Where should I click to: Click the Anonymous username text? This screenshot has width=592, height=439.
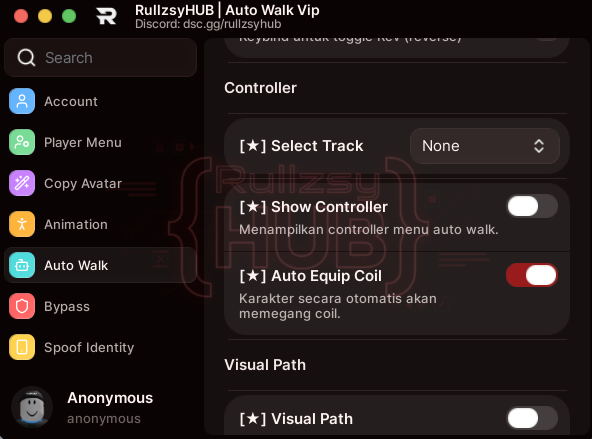tap(110, 398)
